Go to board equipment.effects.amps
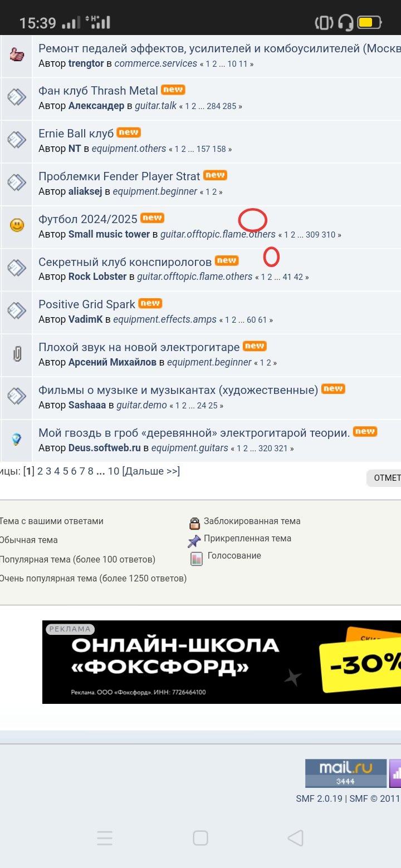The height and width of the screenshot is (868, 401). pyautogui.click(x=165, y=319)
